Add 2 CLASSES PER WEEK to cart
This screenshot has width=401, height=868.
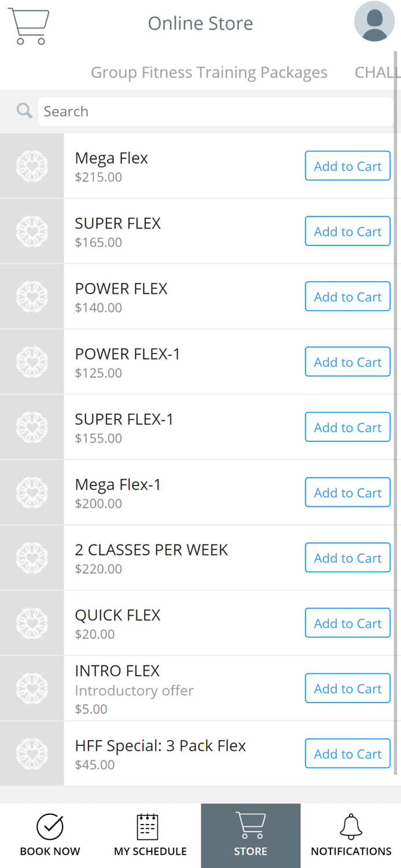pos(347,557)
